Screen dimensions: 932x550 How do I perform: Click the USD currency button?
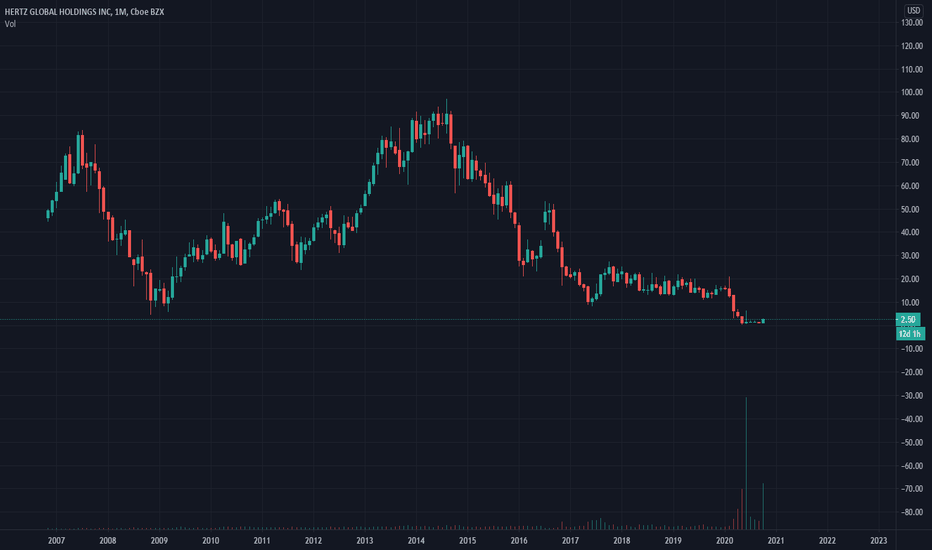pyautogui.click(x=913, y=10)
